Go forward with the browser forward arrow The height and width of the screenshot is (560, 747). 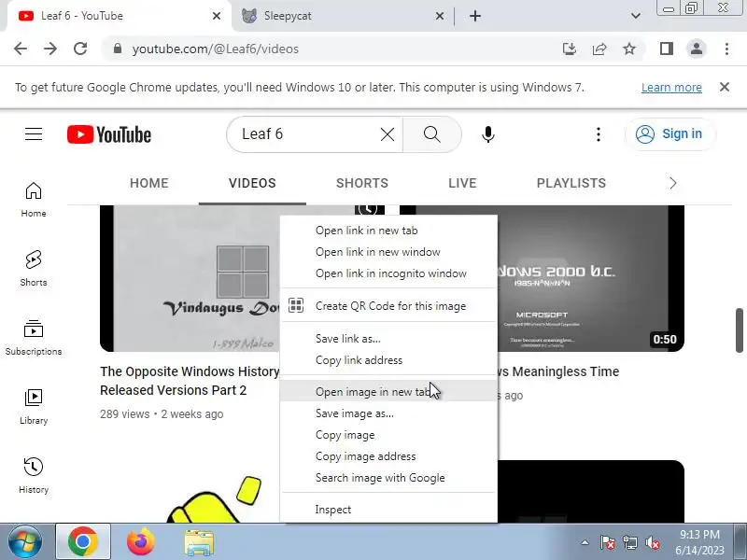click(x=50, y=49)
